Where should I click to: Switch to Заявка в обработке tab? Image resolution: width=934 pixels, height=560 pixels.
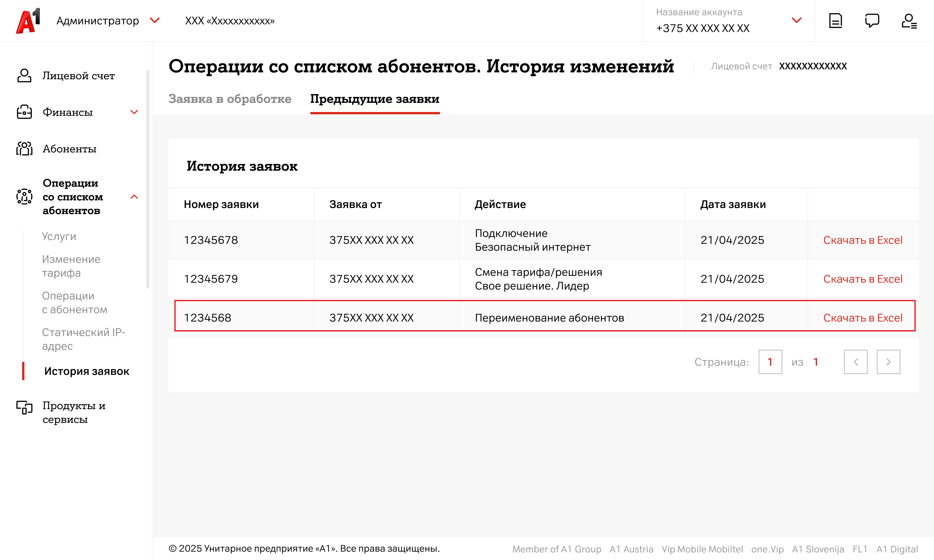pos(229,99)
